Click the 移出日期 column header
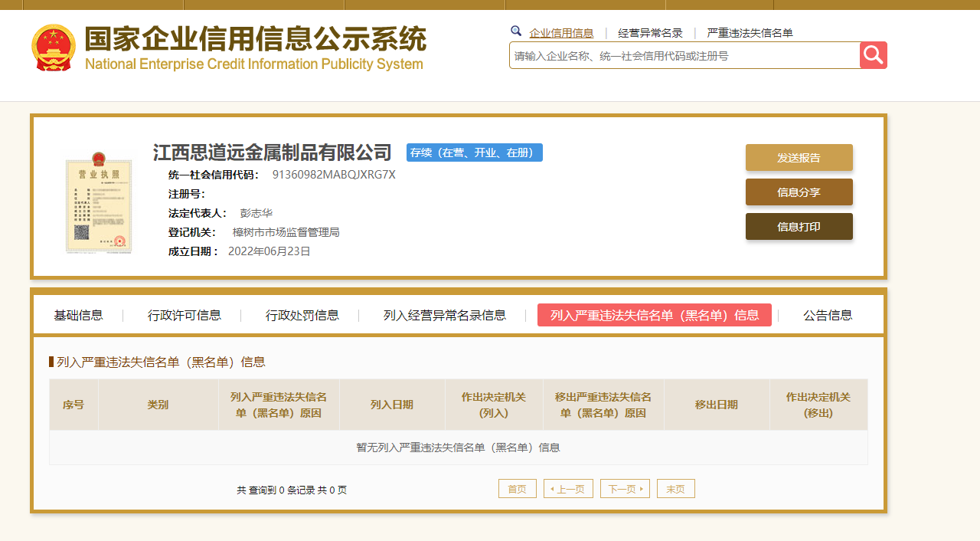This screenshot has height=541, width=980. 717,405
